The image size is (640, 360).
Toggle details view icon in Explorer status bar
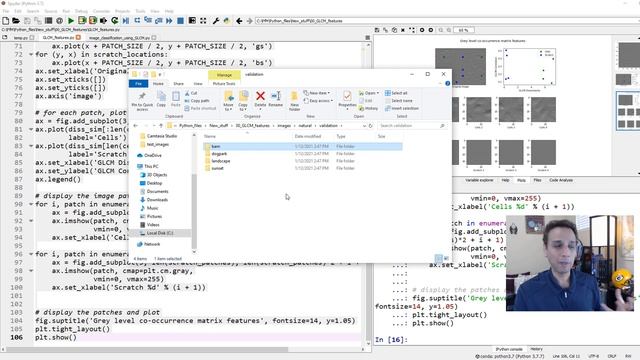pos(438,258)
